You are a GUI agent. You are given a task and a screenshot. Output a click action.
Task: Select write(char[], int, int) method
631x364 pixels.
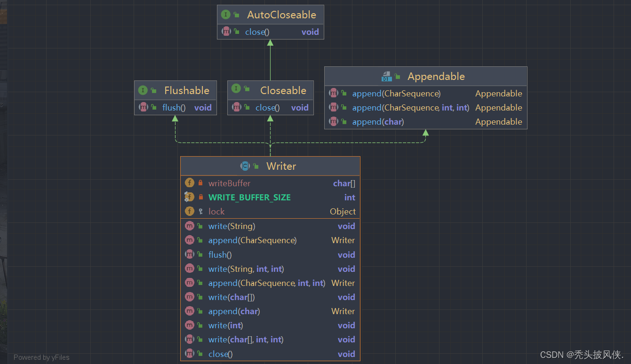(270, 340)
